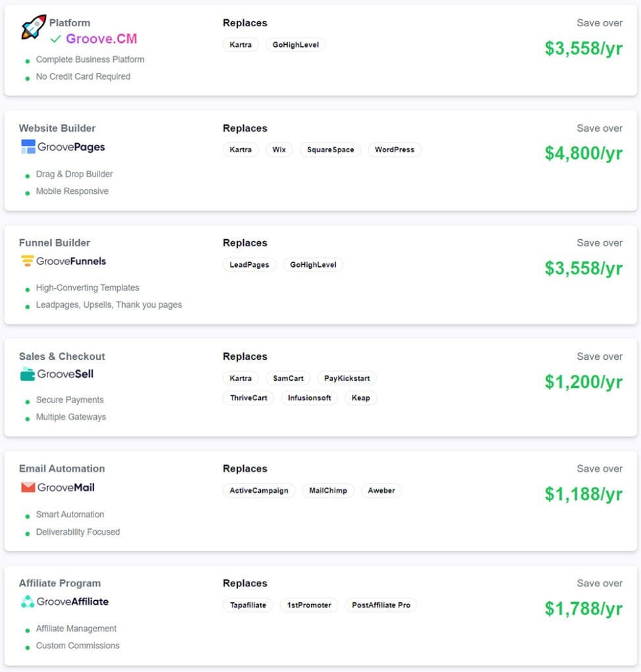Click the GrooveSell wallet icon

(28, 374)
